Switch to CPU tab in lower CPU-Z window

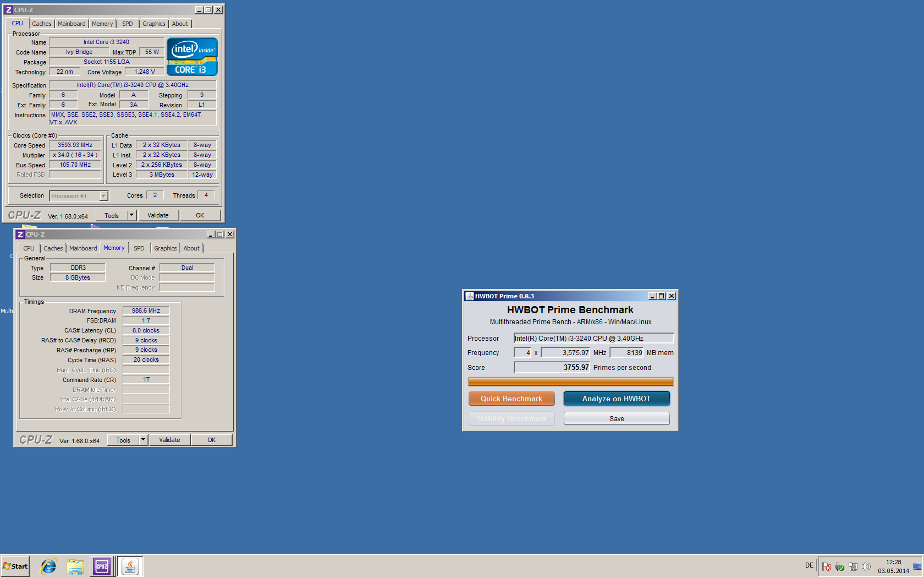point(29,248)
